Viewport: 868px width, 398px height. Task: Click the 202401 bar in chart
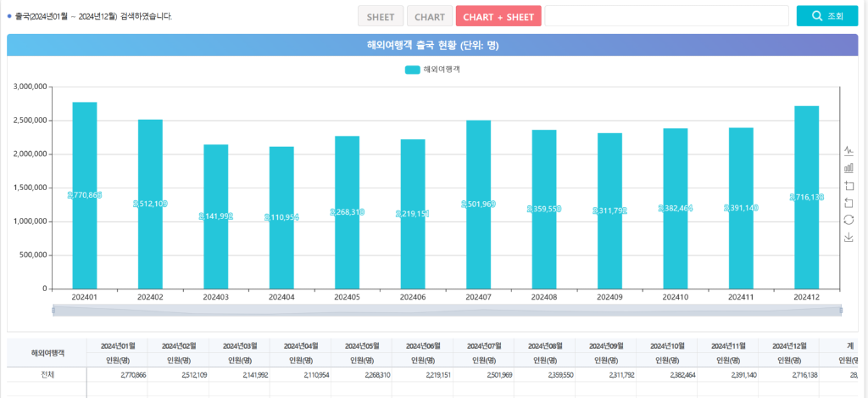tap(85, 196)
